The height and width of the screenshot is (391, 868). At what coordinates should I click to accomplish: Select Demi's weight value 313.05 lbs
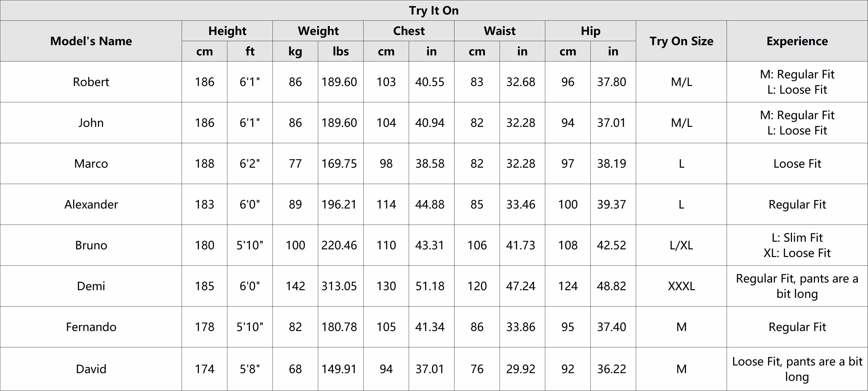pos(339,286)
